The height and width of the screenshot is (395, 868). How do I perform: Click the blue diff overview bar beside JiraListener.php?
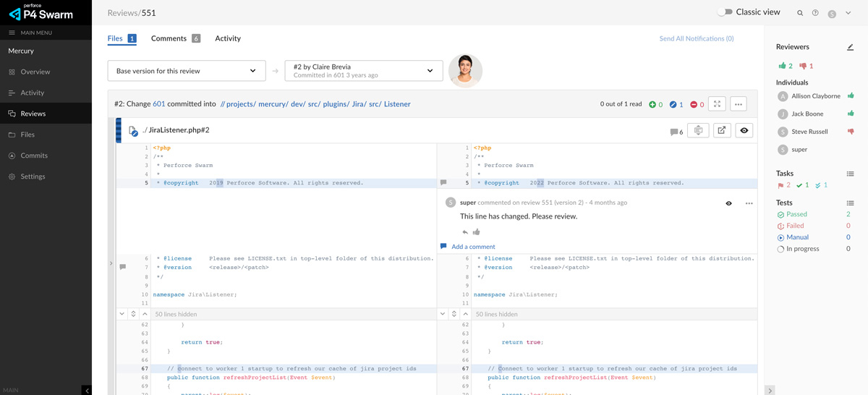point(119,130)
